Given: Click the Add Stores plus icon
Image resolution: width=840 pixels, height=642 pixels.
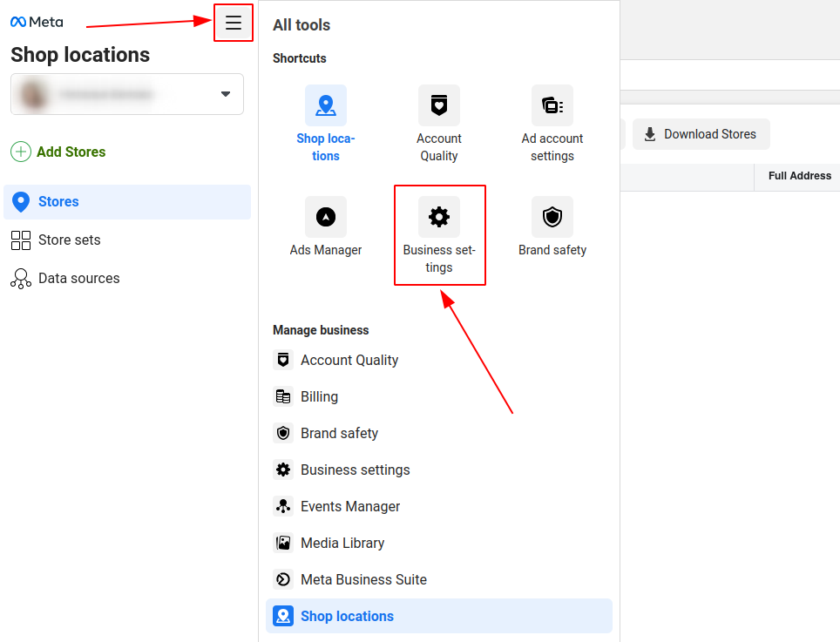Looking at the screenshot, I should [x=21, y=152].
